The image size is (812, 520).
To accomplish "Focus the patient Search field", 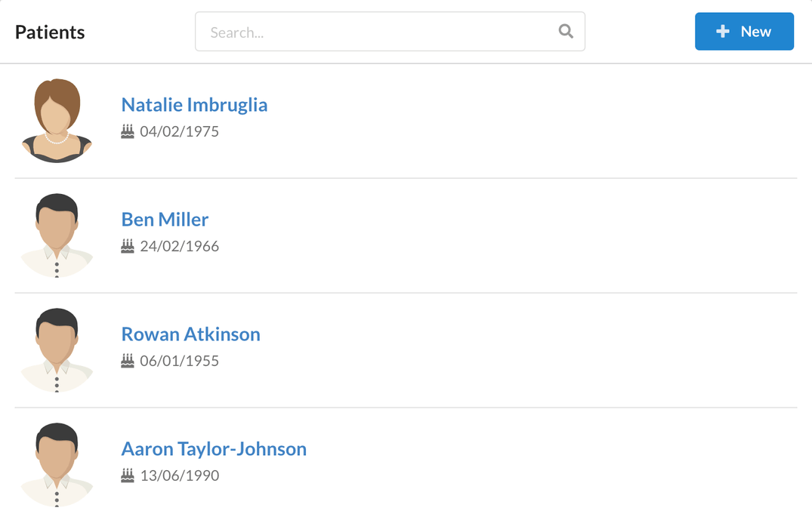I will click(x=390, y=32).
